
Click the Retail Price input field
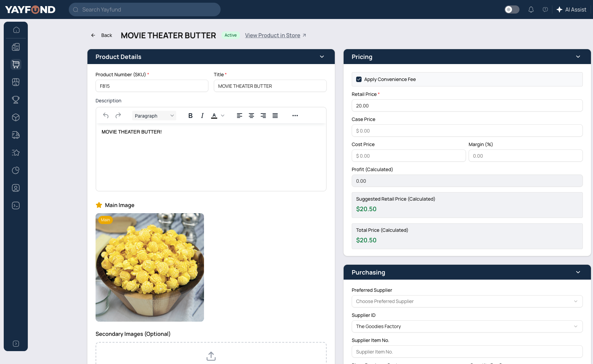tap(467, 105)
